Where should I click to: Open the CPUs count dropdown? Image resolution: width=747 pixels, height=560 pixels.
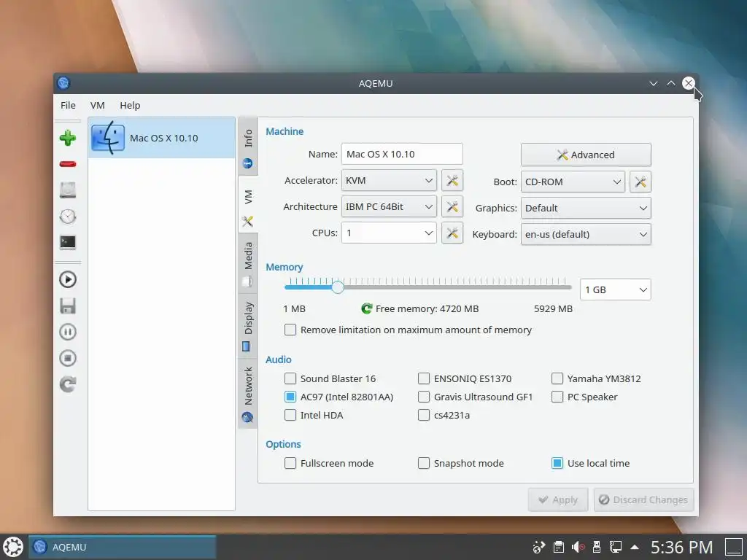point(389,233)
